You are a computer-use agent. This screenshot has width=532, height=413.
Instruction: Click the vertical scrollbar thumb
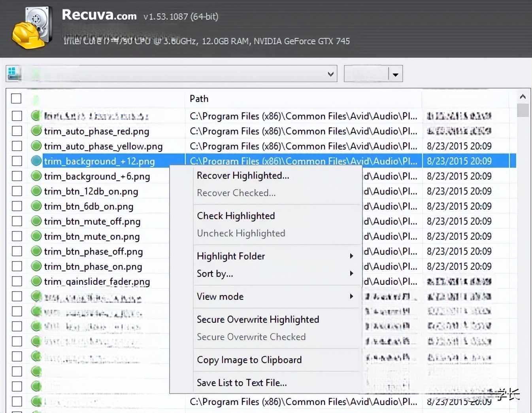click(x=523, y=110)
